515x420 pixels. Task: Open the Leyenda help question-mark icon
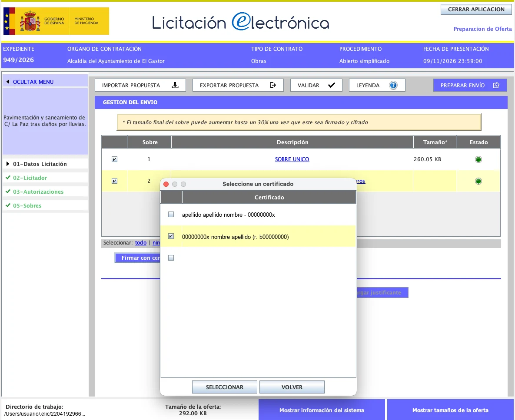point(393,85)
